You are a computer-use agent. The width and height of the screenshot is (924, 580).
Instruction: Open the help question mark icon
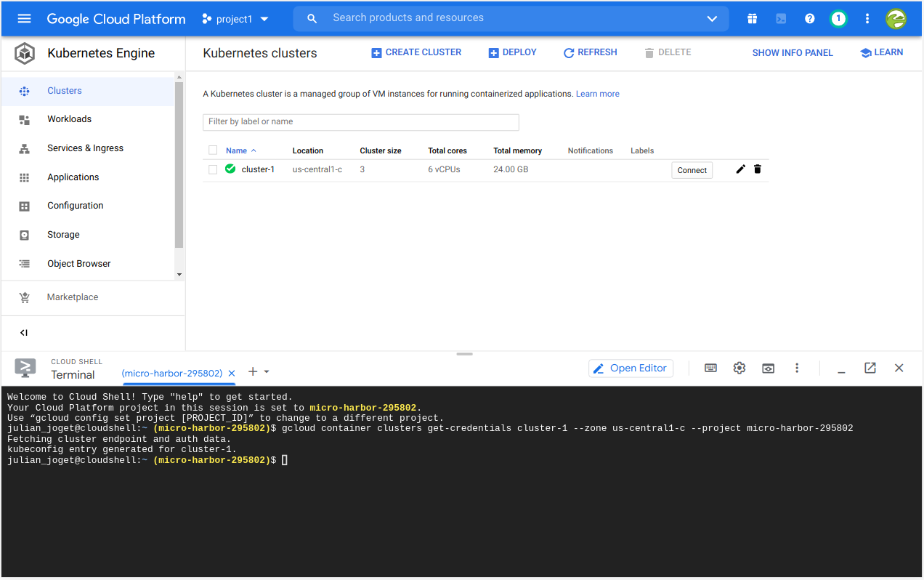[x=810, y=19]
